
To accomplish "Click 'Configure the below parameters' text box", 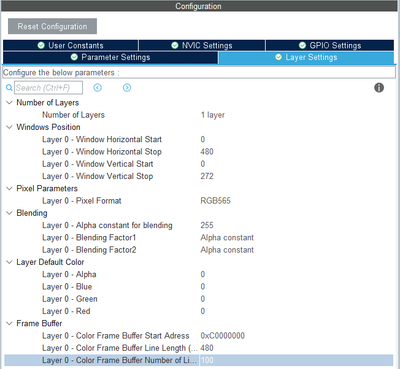I will 199,73.
